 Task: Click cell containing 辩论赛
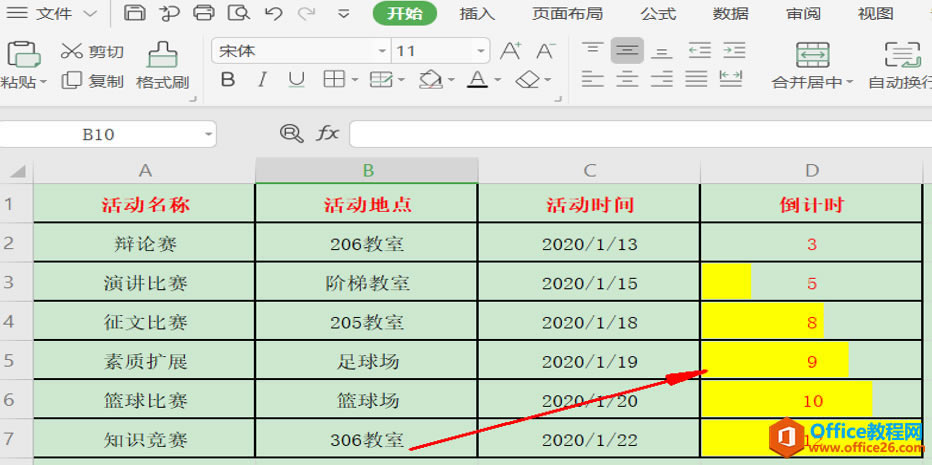[x=144, y=243]
